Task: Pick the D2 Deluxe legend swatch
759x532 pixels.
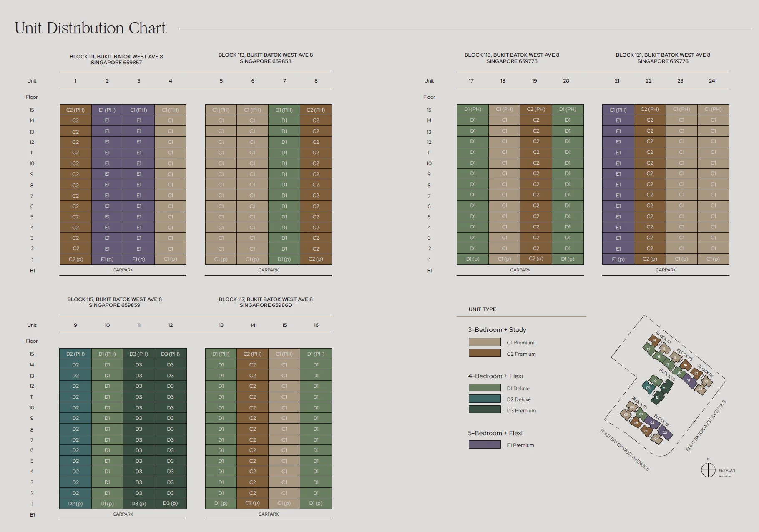Action: coord(484,399)
